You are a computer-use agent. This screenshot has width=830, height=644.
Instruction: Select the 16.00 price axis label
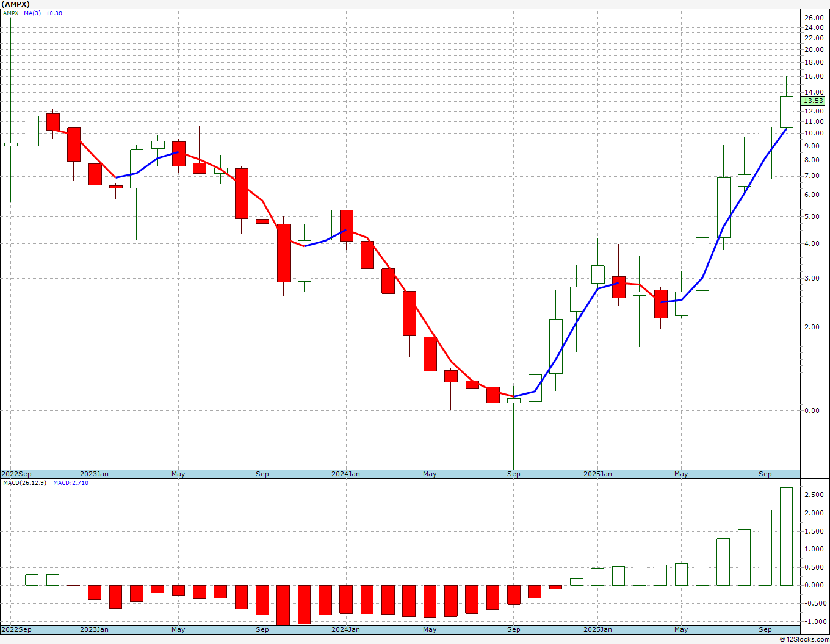click(814, 77)
